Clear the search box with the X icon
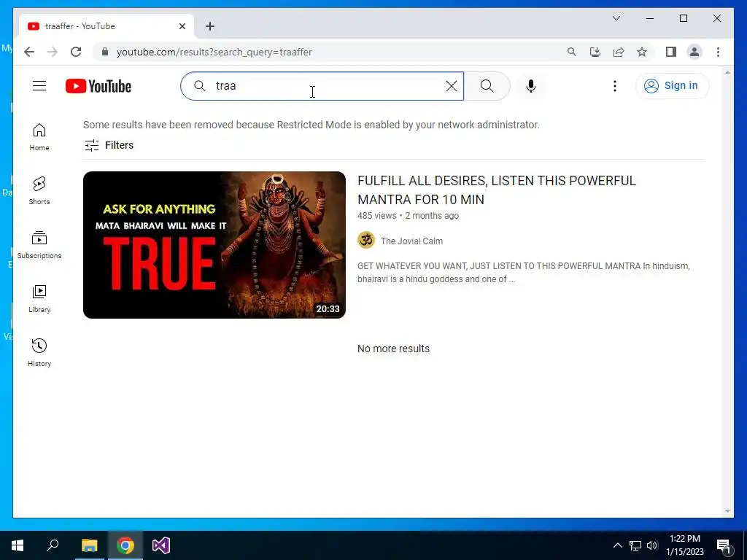The image size is (747, 560). [451, 86]
